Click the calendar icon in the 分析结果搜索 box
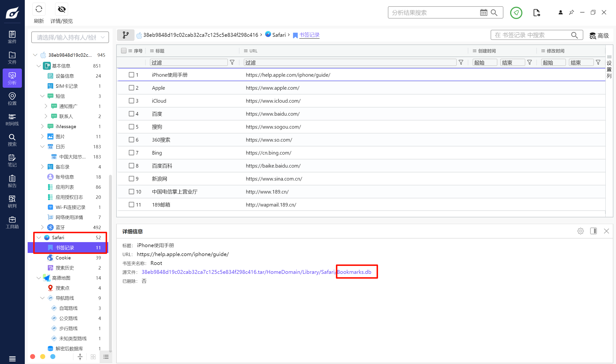Screen dimensions: 616x364 483,13
